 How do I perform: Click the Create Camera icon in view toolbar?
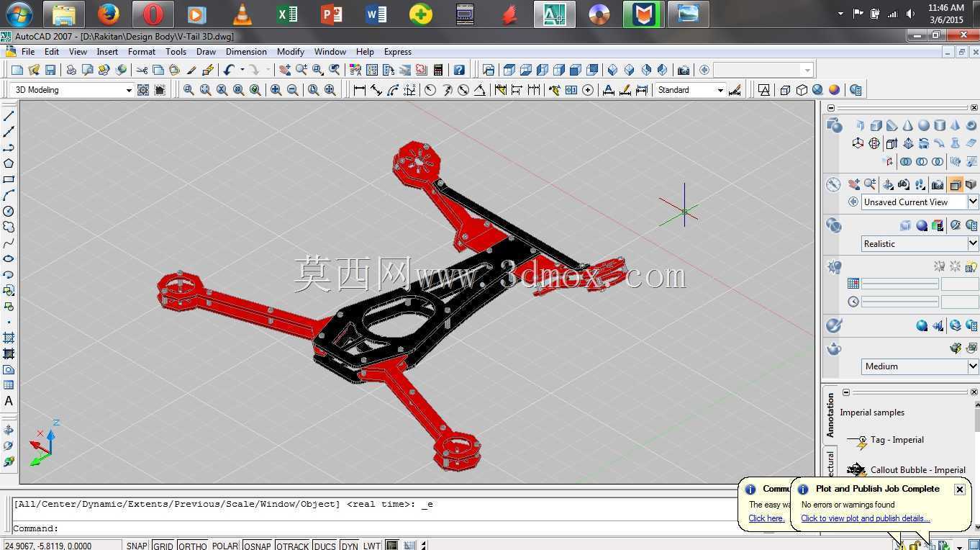[x=684, y=70]
